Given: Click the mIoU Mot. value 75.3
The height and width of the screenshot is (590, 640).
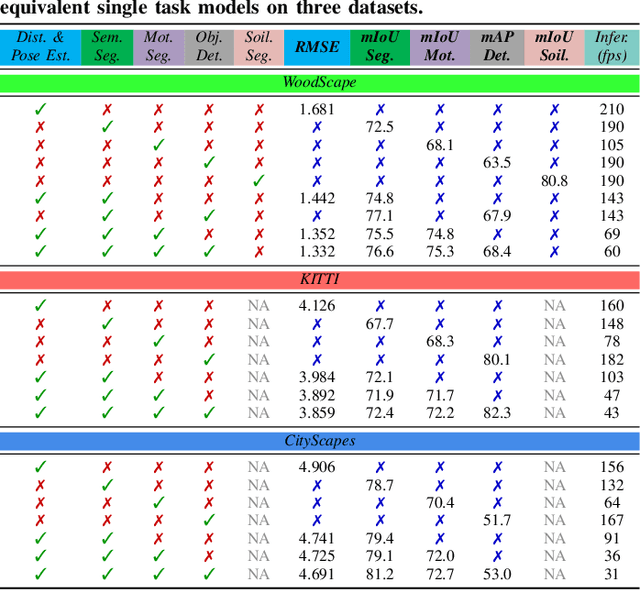Looking at the screenshot, I should (x=440, y=251).
